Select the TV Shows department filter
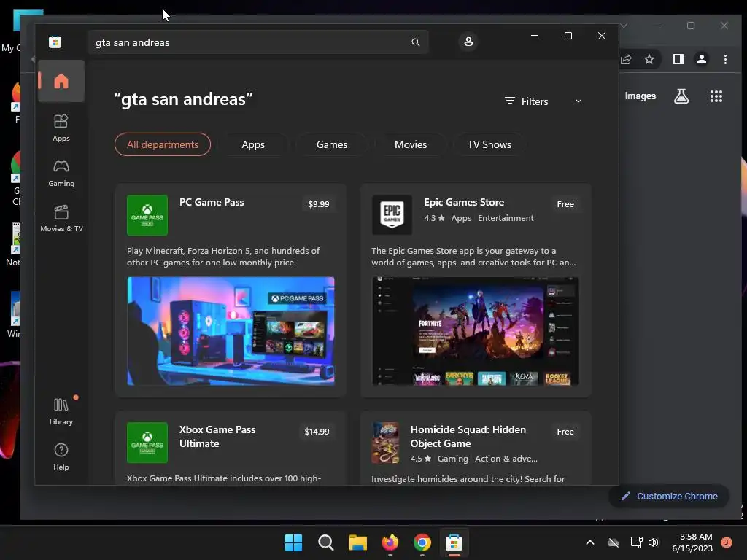This screenshot has height=560, width=747. (x=489, y=144)
